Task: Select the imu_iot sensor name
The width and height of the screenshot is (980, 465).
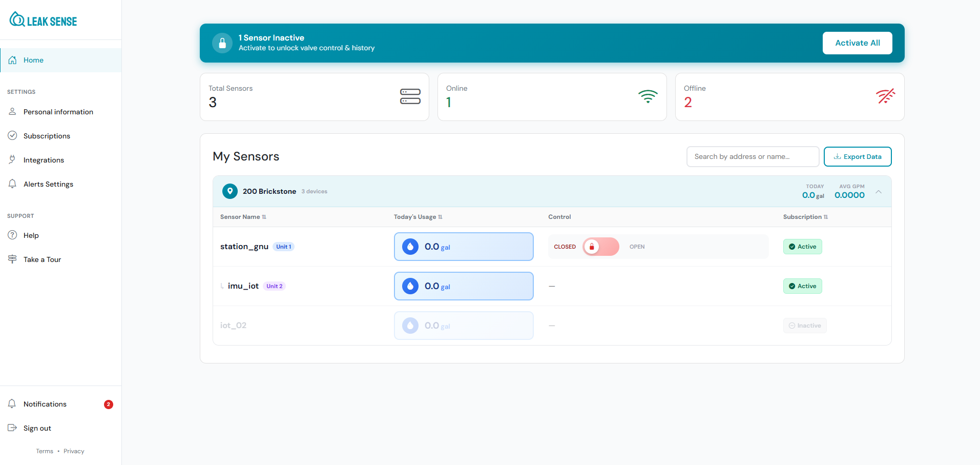Action: [x=243, y=286]
